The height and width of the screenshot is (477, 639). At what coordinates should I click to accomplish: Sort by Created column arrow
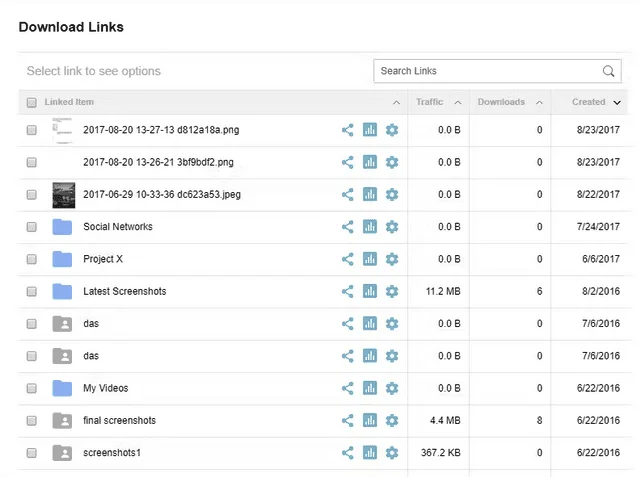[x=617, y=103]
